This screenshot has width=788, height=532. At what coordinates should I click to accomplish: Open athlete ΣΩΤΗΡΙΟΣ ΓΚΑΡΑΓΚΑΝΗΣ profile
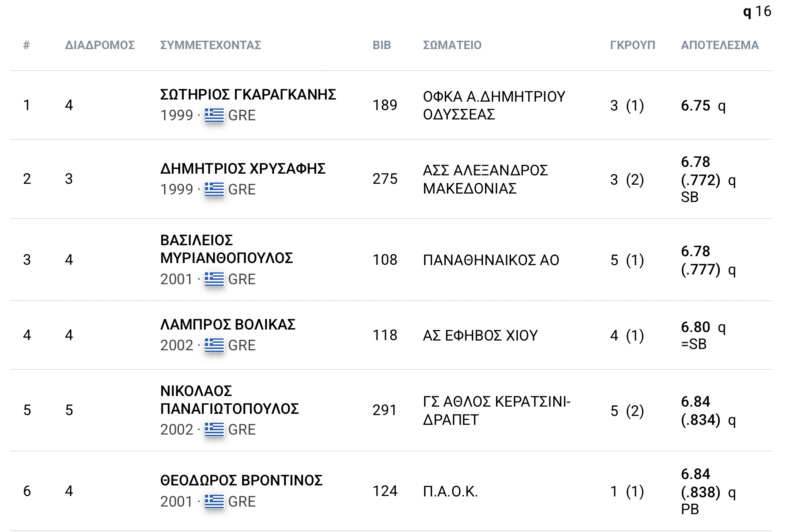(x=248, y=94)
